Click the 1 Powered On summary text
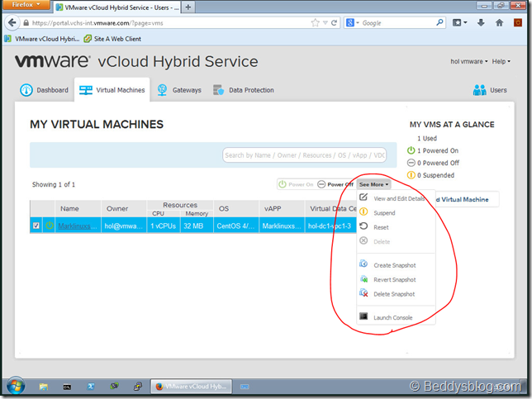The height and width of the screenshot is (399, 532). coord(438,150)
